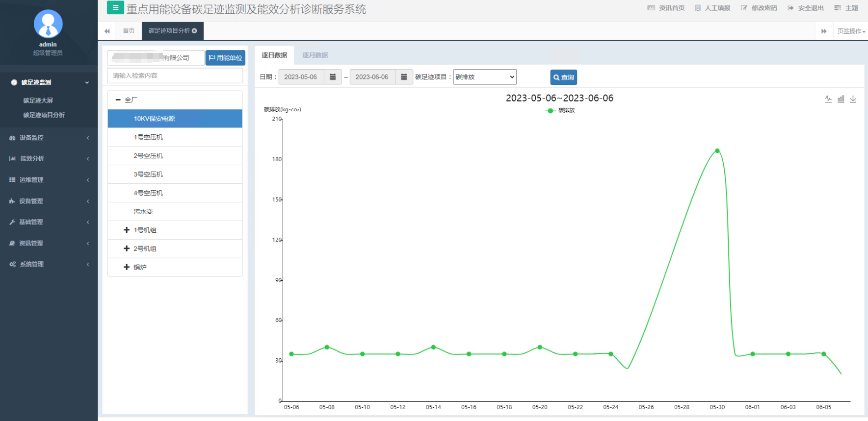Open the start date calendar icon
Image resolution: width=868 pixels, height=421 pixels.
pos(333,77)
